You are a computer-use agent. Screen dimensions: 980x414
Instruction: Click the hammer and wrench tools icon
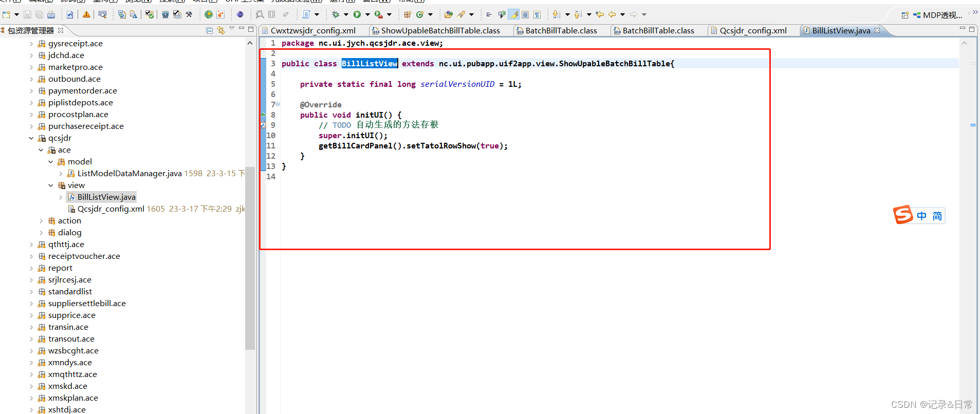189,14
